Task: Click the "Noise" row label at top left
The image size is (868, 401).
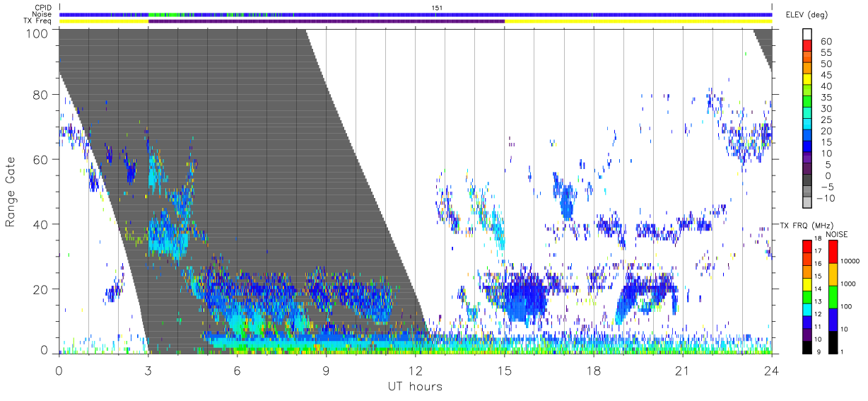Action: click(43, 14)
